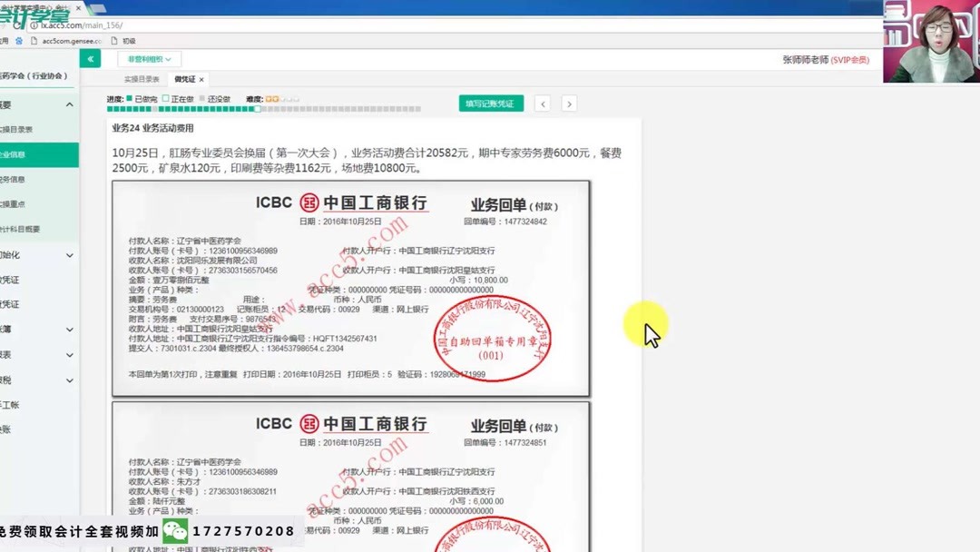Screen dimensions: 980x552
Task: Click the current position marker on the progress bar
Action: [x=256, y=108]
